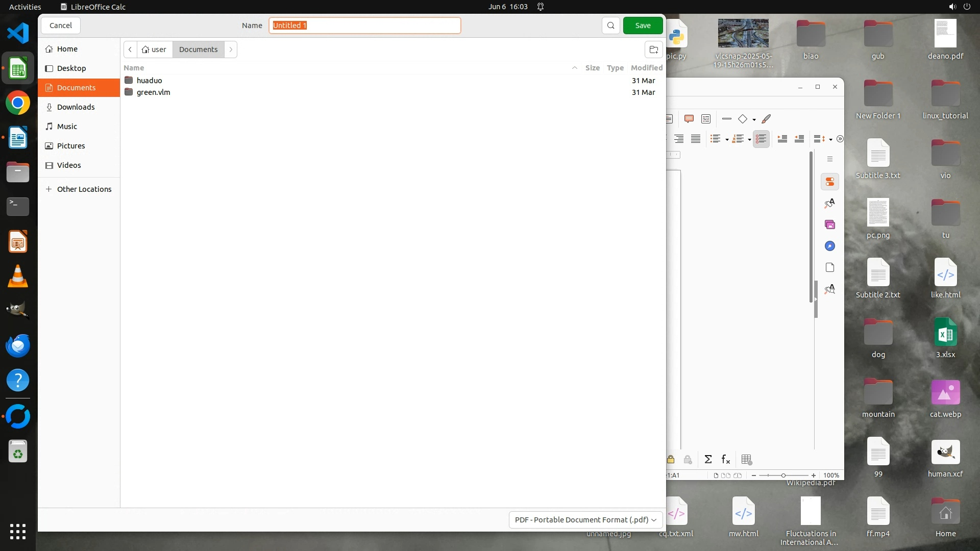The height and width of the screenshot is (551, 980).
Task: Open the sidebar Navigator compass icon
Action: click(x=830, y=246)
